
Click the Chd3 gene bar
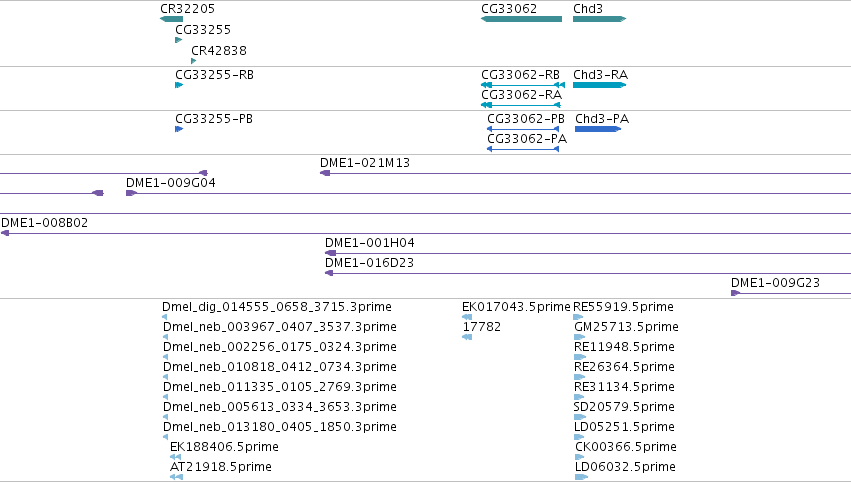(600, 19)
